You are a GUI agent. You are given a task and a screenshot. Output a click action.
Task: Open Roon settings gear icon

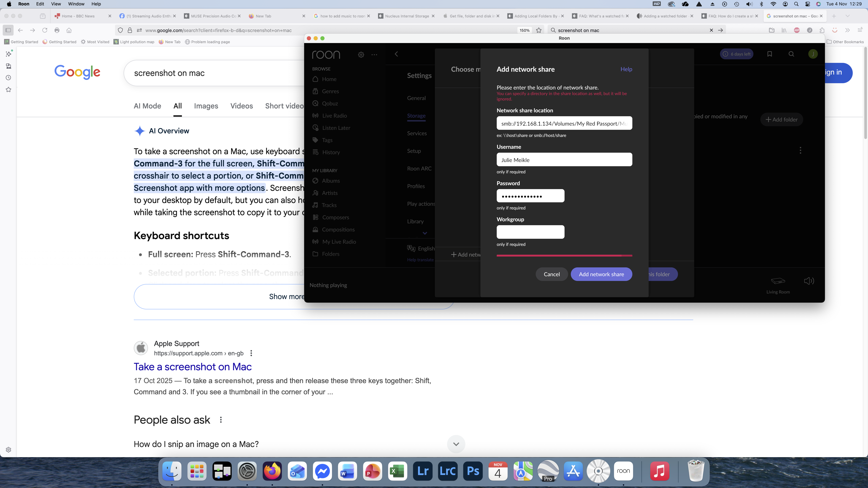(361, 55)
